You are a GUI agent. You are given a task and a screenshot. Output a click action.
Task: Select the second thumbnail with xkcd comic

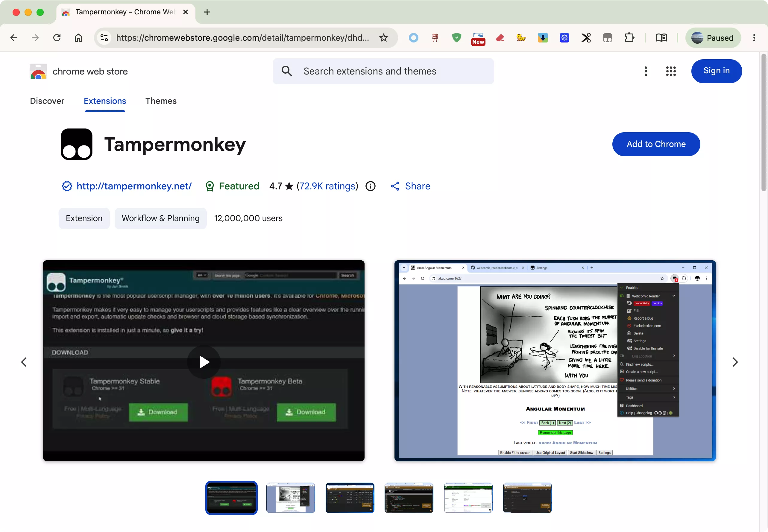tap(291, 498)
